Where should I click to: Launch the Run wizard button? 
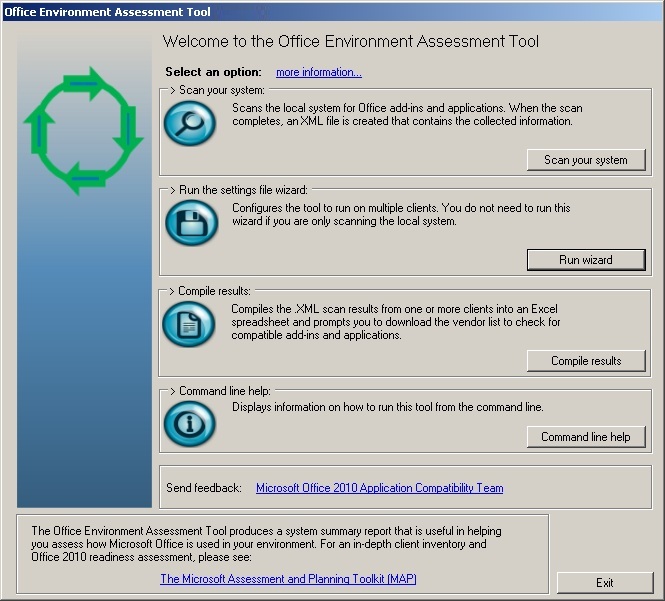click(586, 260)
